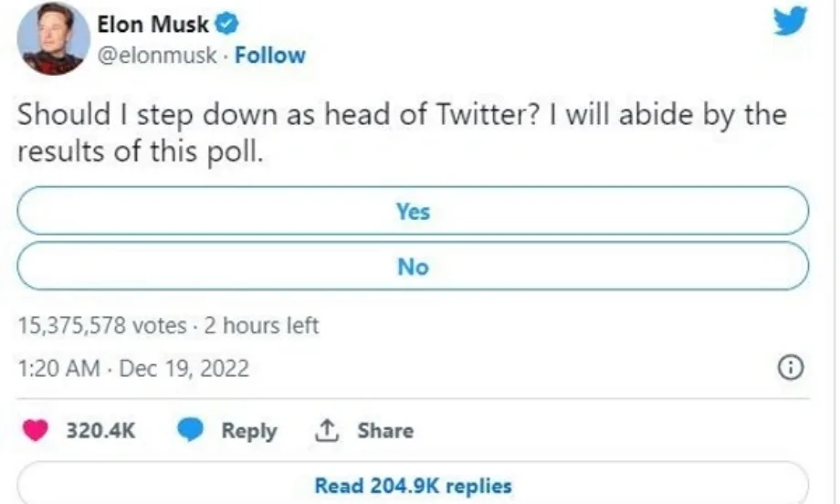Like the tweet with the heart icon

click(36, 431)
